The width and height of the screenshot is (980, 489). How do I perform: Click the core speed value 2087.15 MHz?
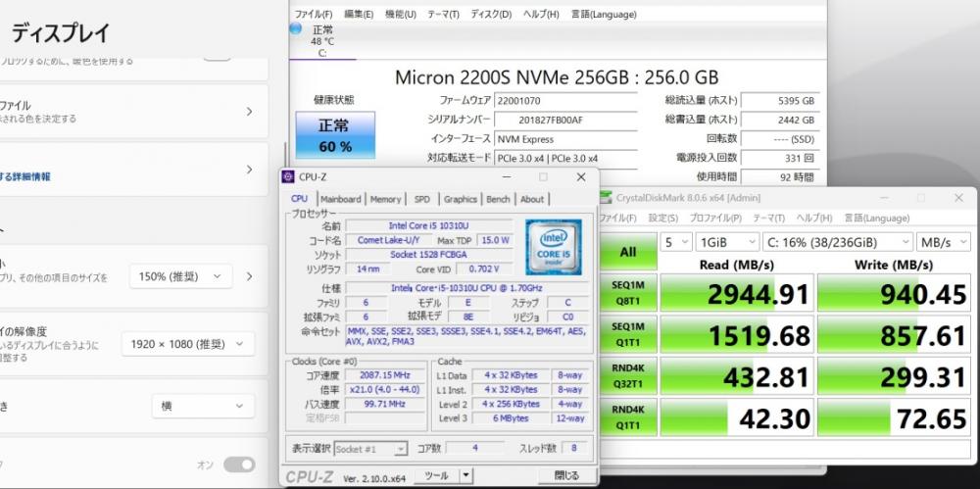coord(385,375)
